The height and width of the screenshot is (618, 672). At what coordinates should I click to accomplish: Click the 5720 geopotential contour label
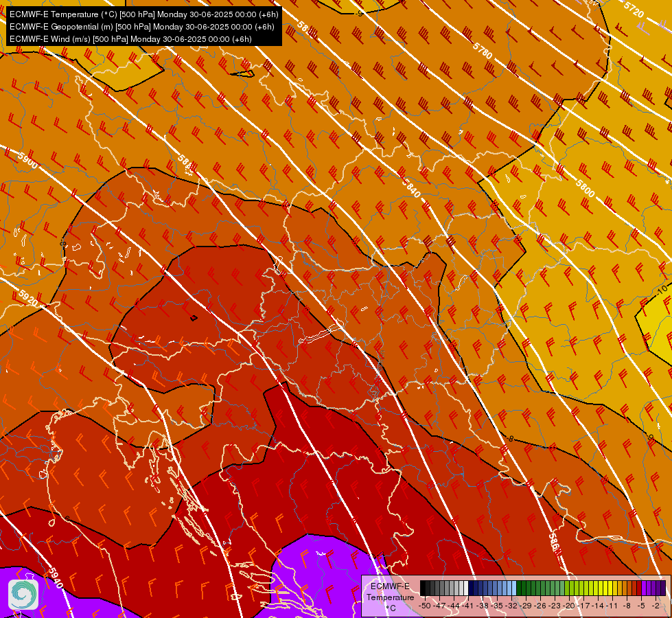click(x=634, y=10)
